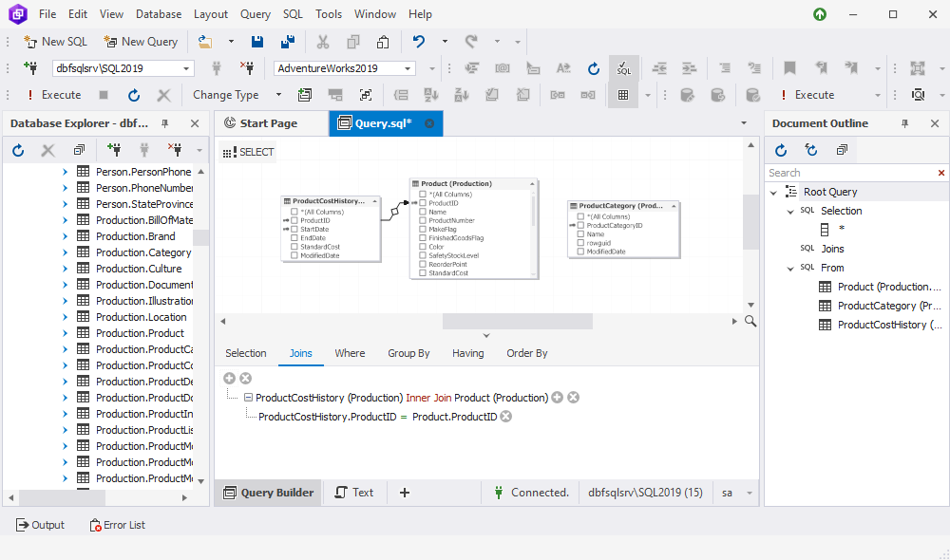The width and height of the screenshot is (950, 560).
Task: Click the magnifier zoom icon below the diagram
Action: point(750,322)
